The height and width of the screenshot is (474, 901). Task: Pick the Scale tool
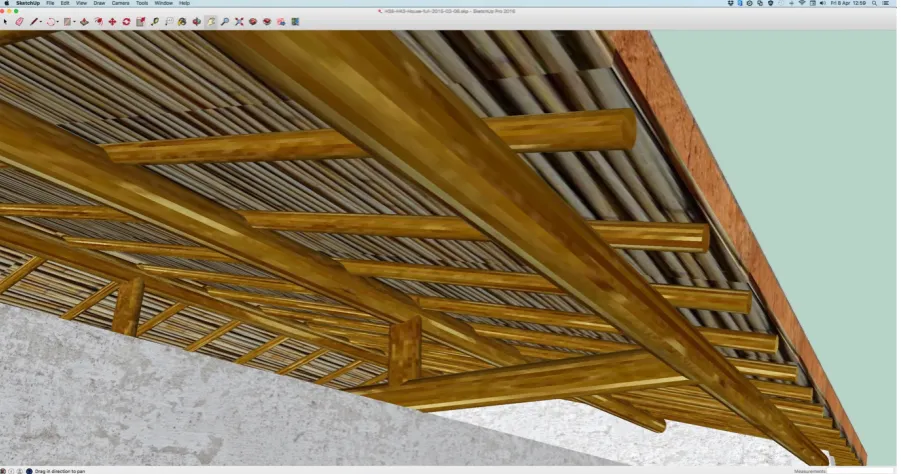click(140, 22)
